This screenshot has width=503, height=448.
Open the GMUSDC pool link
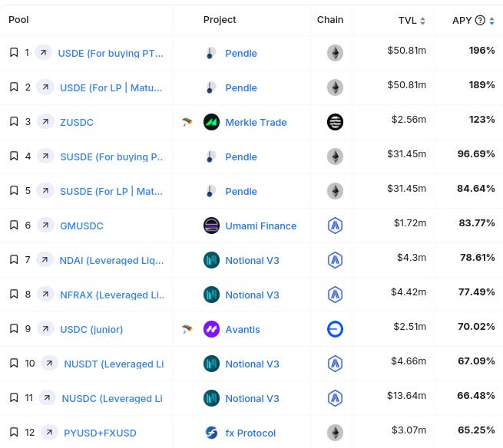81,226
